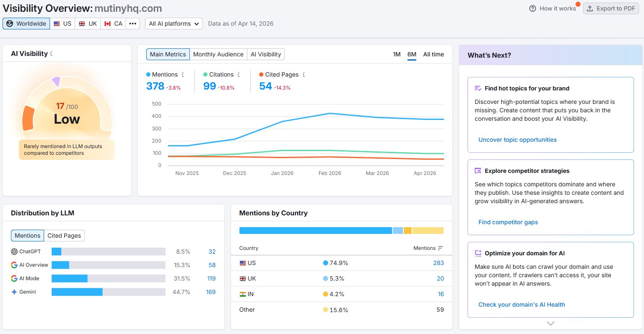Click the ChatGPT logo icon
Viewport: 644px width, 334px height.
tap(14, 252)
